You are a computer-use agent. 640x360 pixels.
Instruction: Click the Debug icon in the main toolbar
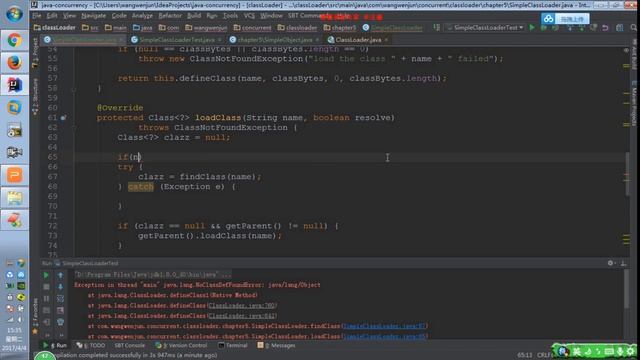pos(543,28)
